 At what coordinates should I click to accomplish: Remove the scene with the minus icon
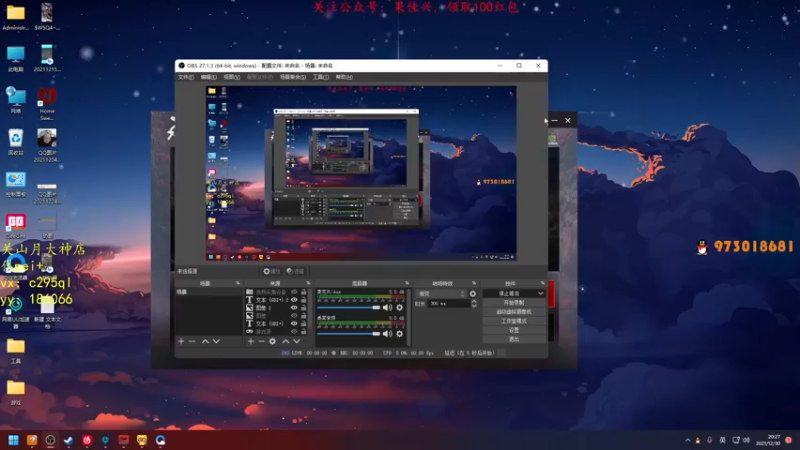[192, 341]
